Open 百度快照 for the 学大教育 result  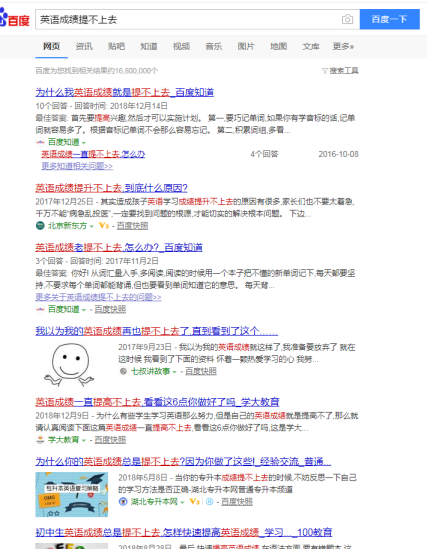pyautogui.click(x=110, y=439)
